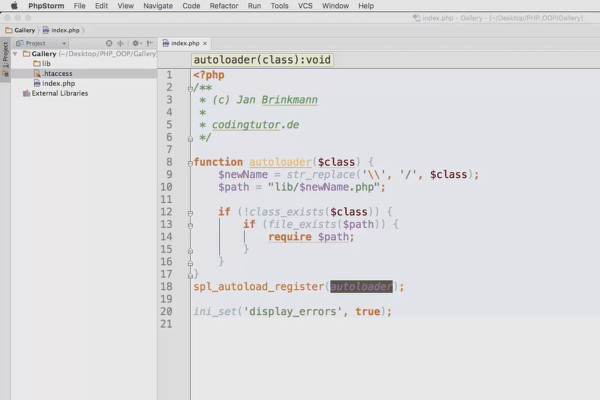Open the Apple menu
Viewport: 600px width, 400px height.
14,6
